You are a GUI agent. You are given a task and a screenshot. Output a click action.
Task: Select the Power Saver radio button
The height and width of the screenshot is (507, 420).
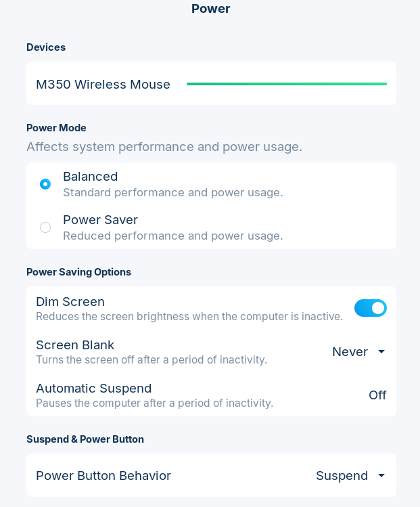pyautogui.click(x=45, y=227)
